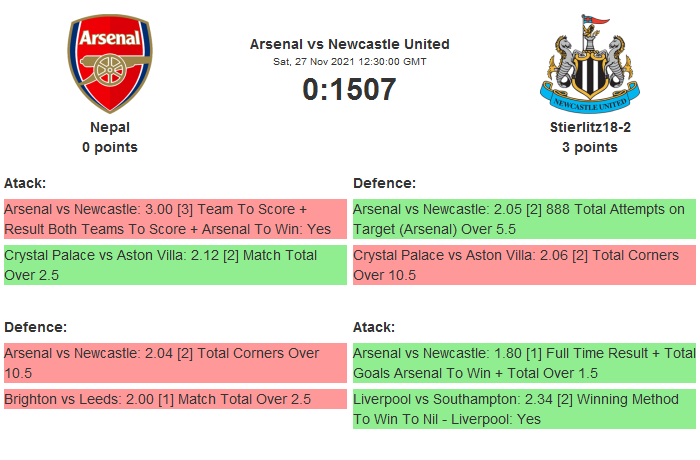Click the 0:1507 score display

pos(349,89)
